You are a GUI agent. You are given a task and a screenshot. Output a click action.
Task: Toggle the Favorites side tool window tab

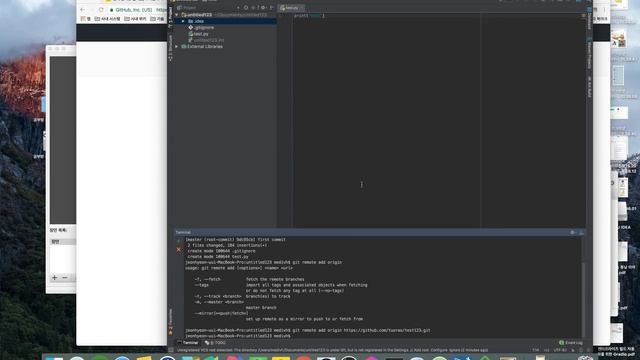tap(171, 322)
